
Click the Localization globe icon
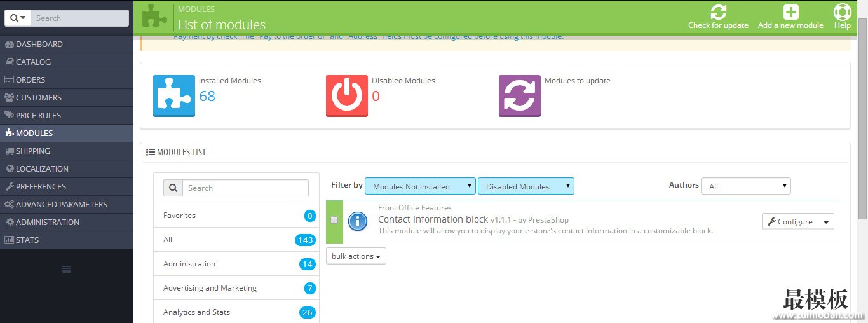(x=10, y=169)
